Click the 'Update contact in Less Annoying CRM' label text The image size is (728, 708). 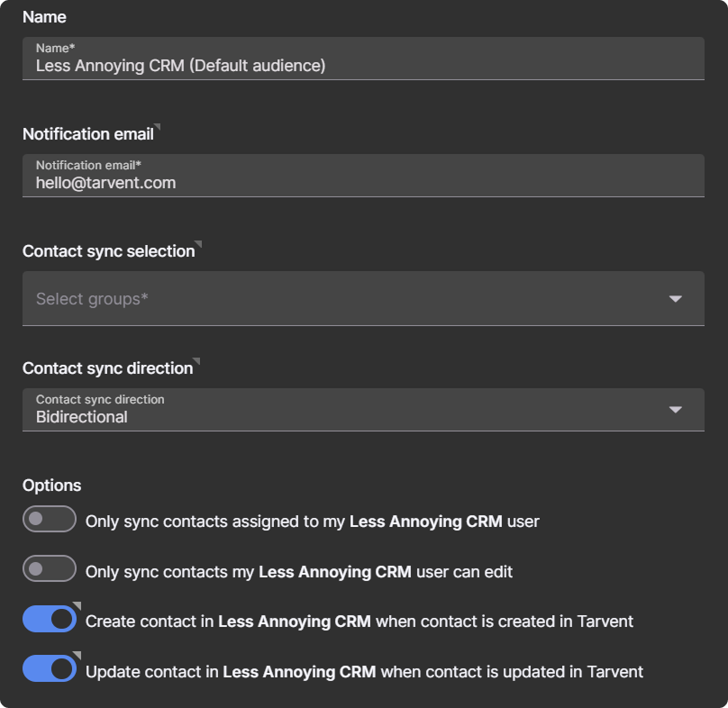364,672
